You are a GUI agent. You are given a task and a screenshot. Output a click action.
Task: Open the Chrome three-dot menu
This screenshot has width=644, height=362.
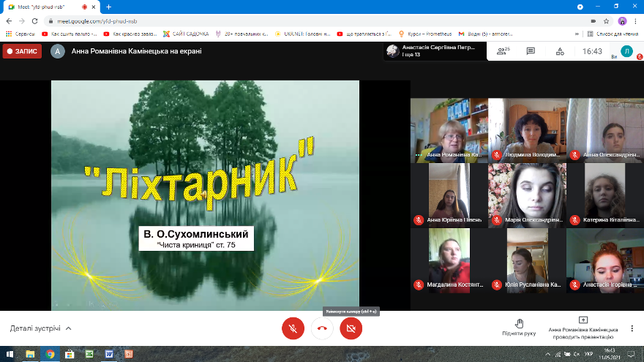(635, 21)
